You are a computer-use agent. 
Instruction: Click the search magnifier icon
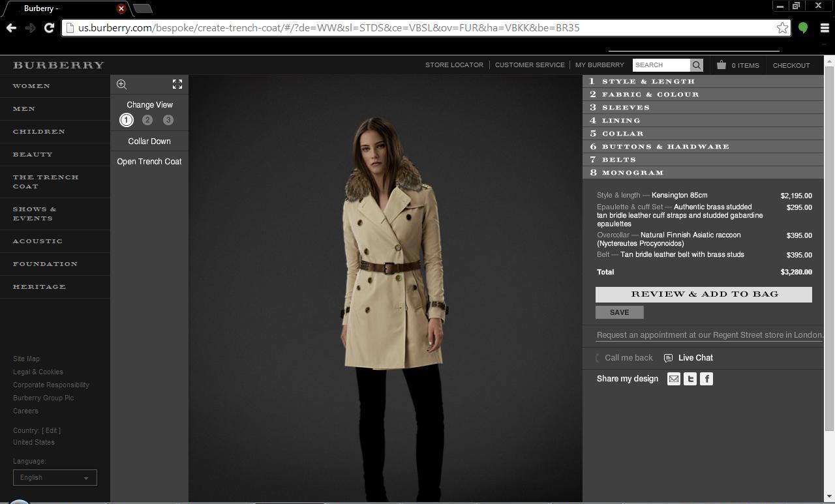coord(696,65)
